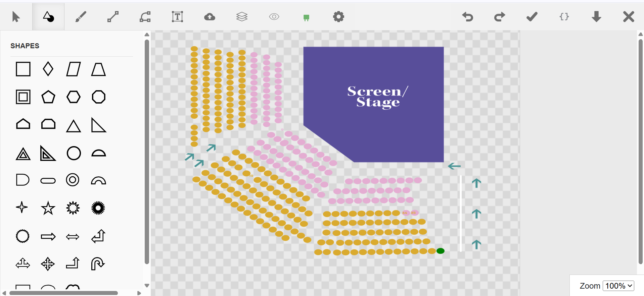Viewport: 644px width, 296px height.
Task: Pick the five-point star shape
Action: point(48,208)
